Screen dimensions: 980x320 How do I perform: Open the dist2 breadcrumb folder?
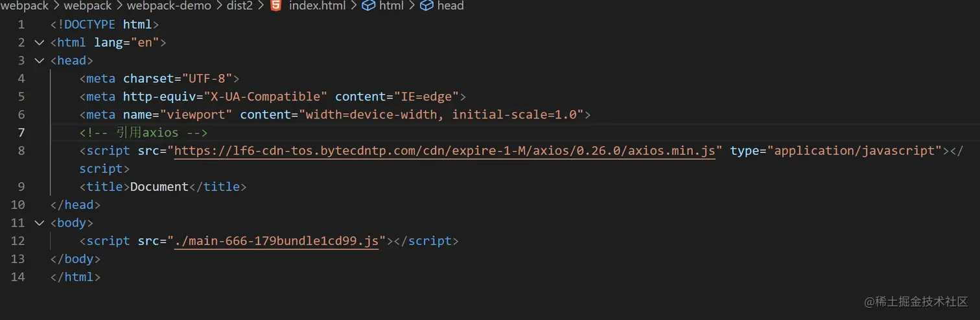point(240,6)
